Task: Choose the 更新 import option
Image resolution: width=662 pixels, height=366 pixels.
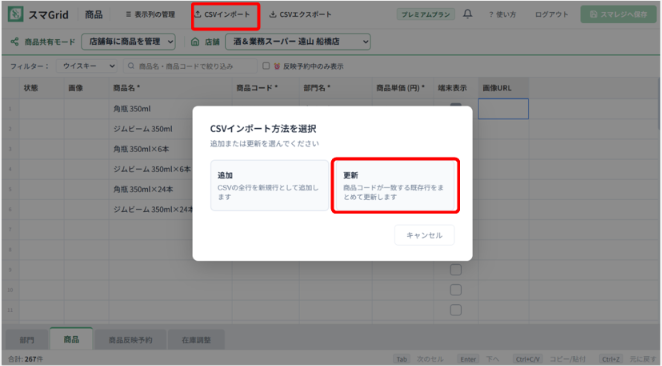Action: pos(395,185)
